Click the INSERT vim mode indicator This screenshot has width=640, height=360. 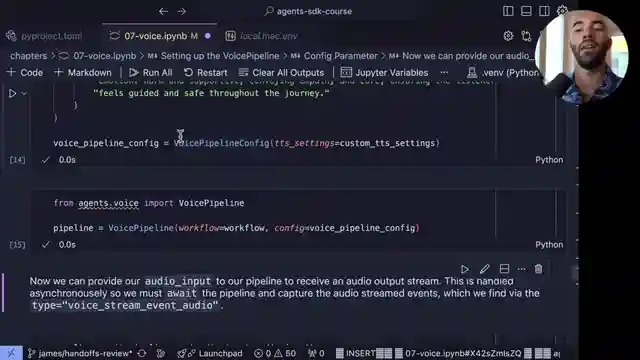(x=360, y=353)
